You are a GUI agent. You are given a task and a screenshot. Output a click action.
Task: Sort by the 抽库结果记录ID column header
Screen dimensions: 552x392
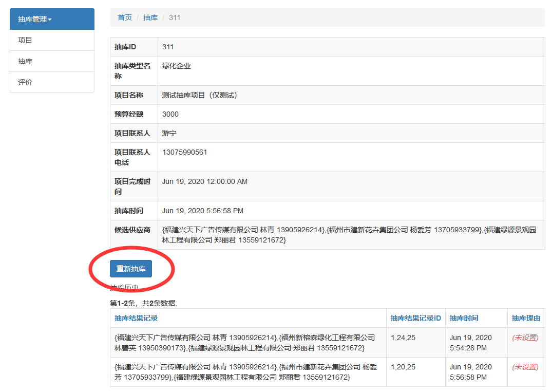[415, 318]
